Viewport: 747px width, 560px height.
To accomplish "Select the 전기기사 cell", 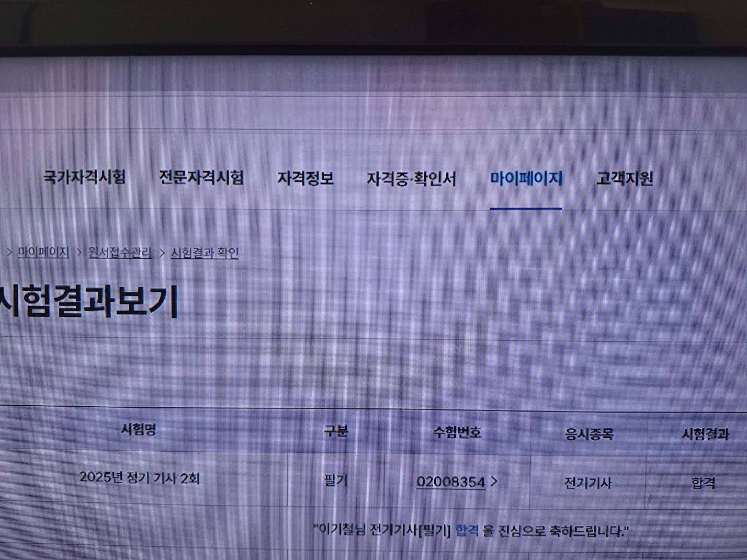I will pos(588,483).
